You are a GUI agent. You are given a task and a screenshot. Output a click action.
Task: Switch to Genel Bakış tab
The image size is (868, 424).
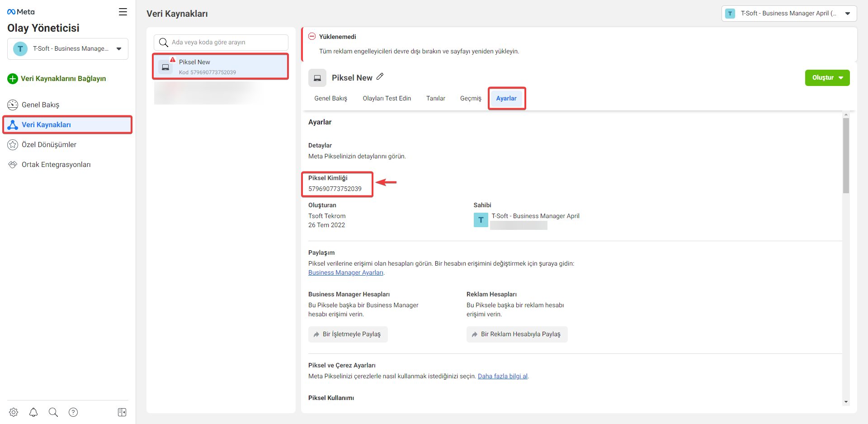click(331, 99)
